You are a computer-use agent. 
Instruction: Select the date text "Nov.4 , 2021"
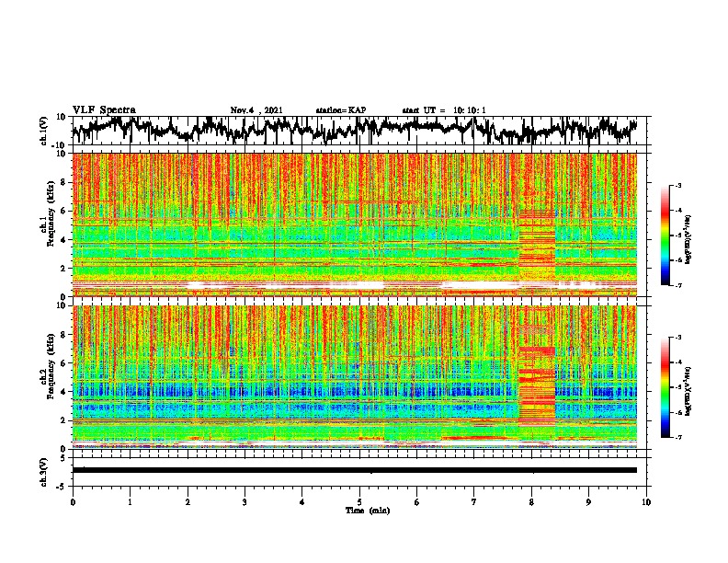tap(256, 110)
